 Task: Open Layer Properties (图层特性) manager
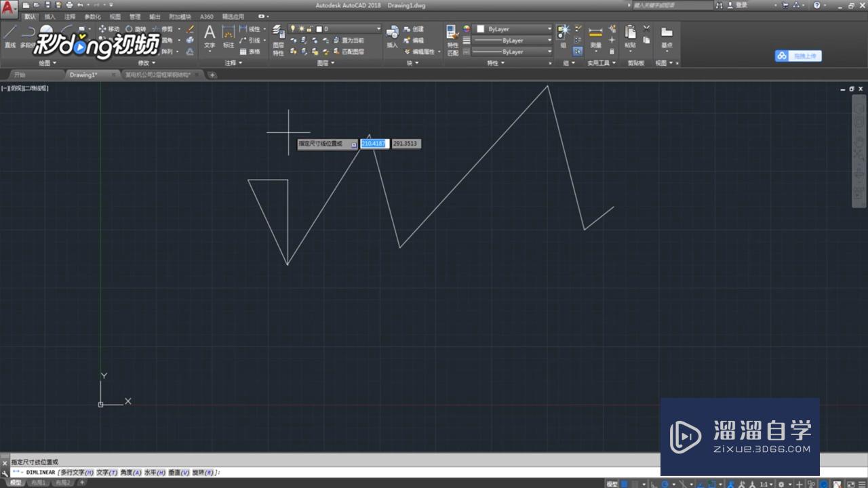click(278, 41)
